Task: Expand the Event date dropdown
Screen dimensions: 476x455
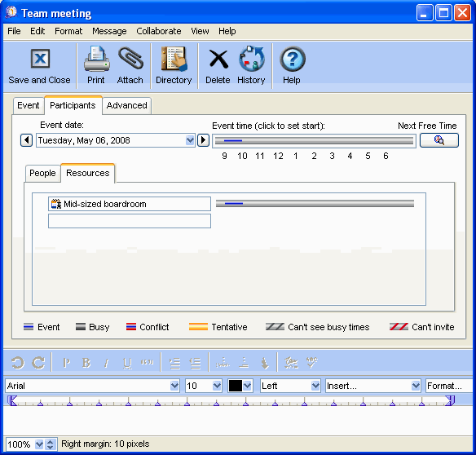Action: (190, 140)
